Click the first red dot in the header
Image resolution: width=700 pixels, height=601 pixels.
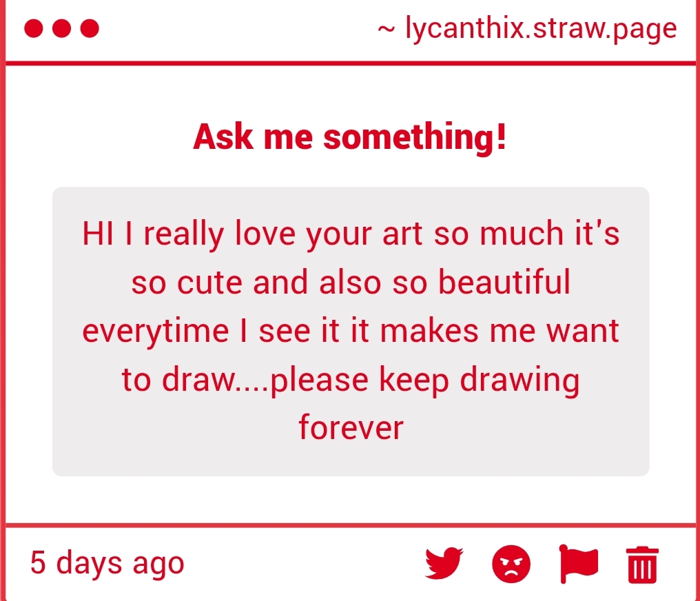pos(34,29)
